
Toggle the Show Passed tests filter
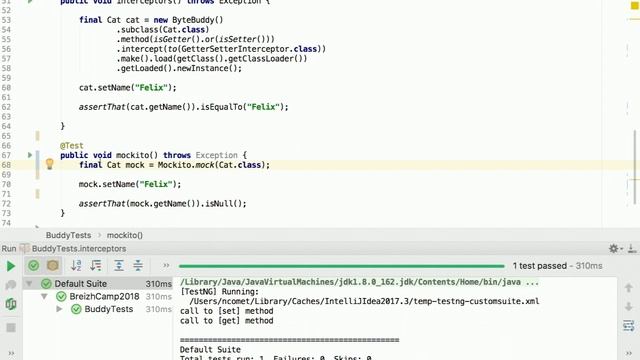(33, 266)
